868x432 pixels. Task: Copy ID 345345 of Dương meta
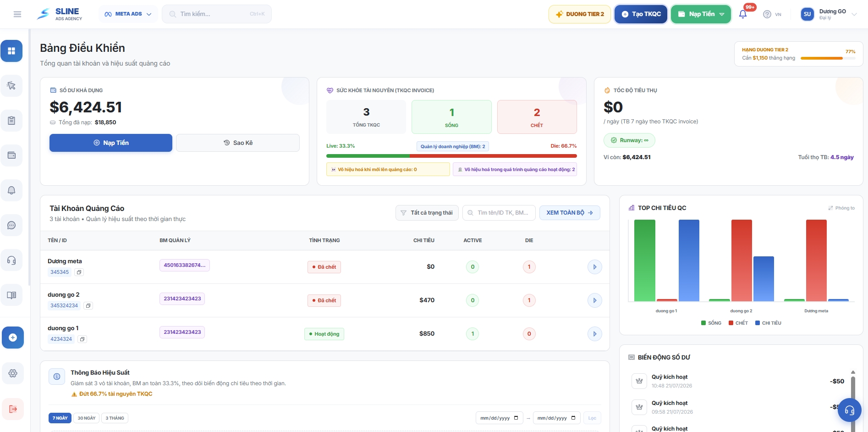pyautogui.click(x=79, y=272)
